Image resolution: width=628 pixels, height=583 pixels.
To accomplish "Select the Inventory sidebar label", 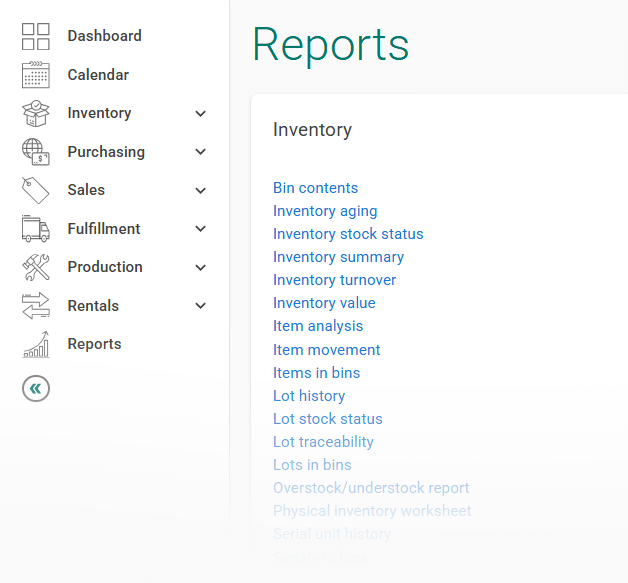I will (x=99, y=113).
